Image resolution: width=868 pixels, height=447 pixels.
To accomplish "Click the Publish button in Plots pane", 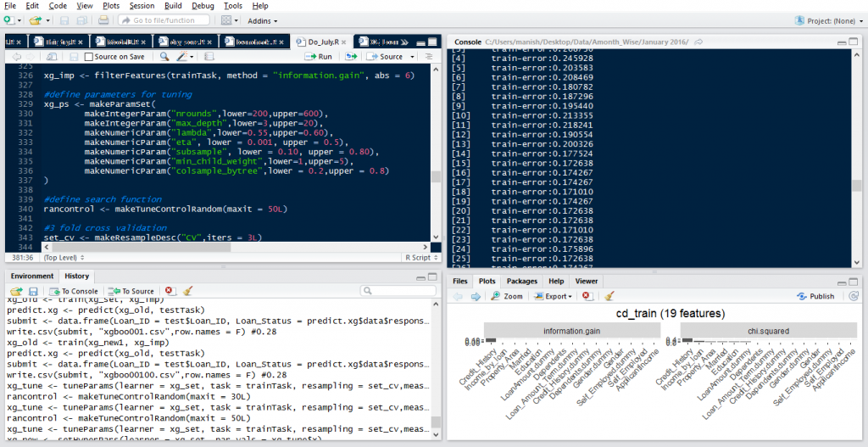I will tap(815, 296).
